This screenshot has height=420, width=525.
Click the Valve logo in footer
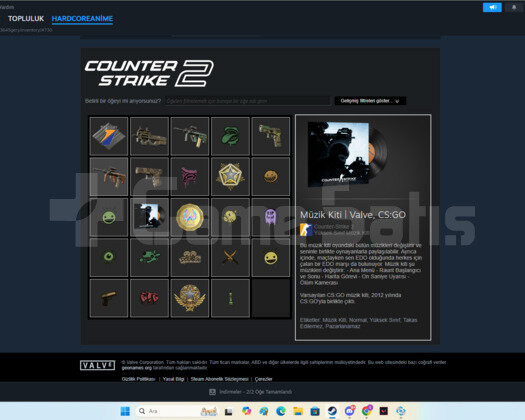coord(97,365)
